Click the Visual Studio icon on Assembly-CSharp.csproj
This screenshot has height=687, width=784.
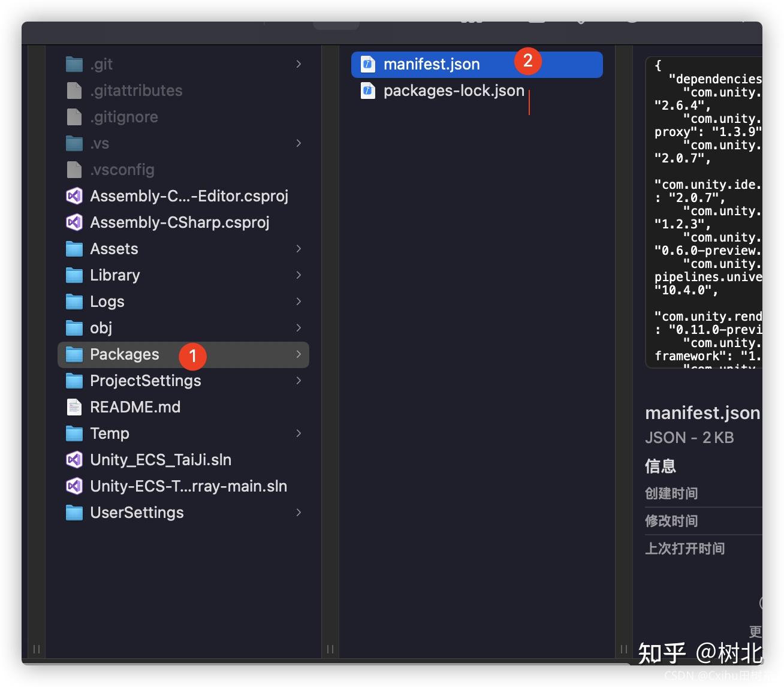pyautogui.click(x=74, y=222)
